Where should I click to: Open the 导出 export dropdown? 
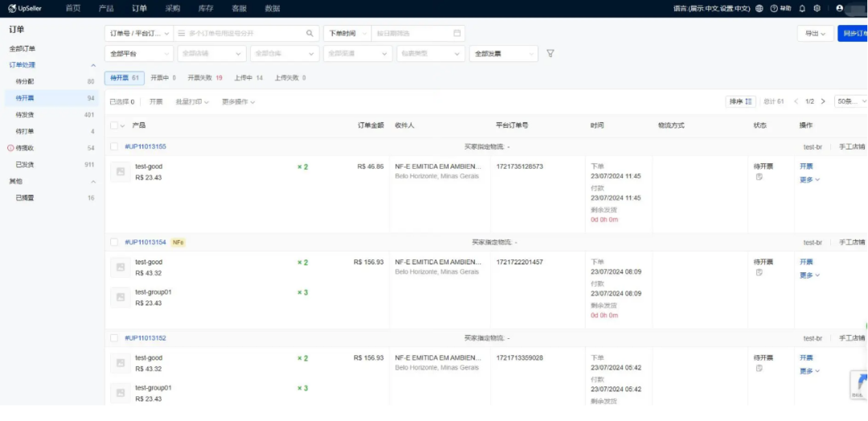point(816,33)
